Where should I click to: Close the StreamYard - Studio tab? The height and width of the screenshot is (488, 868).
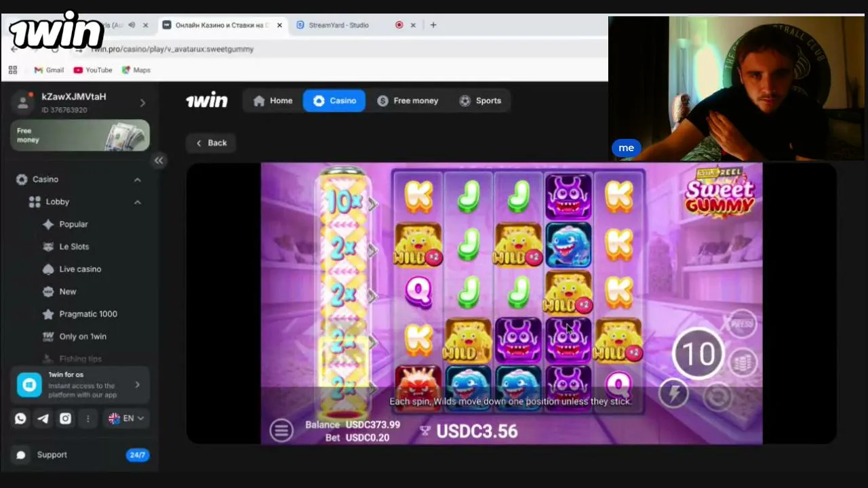(413, 25)
